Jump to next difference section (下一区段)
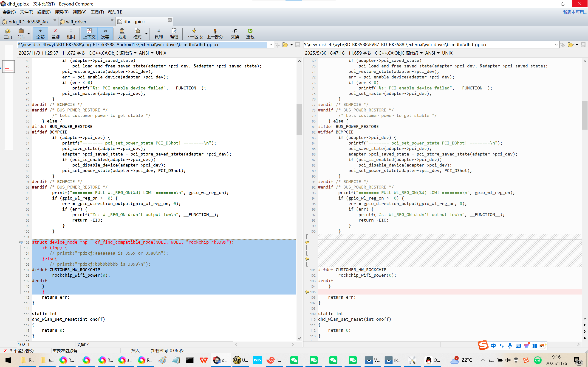This screenshot has height=367, width=588. coord(194,33)
